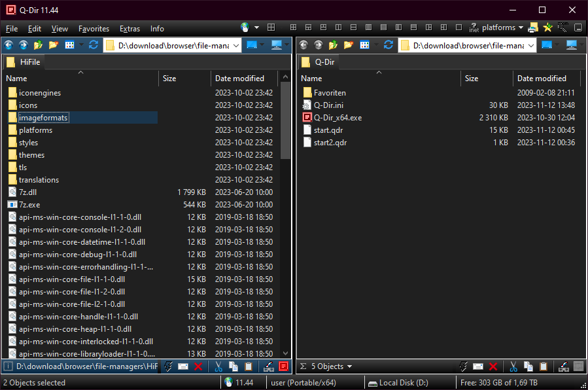Toggle red square button in left bottom bar
The height and width of the screenshot is (390, 588).
284,366
